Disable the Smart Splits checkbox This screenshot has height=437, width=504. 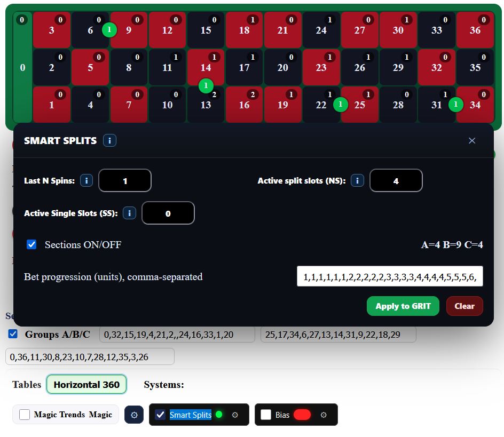point(160,415)
